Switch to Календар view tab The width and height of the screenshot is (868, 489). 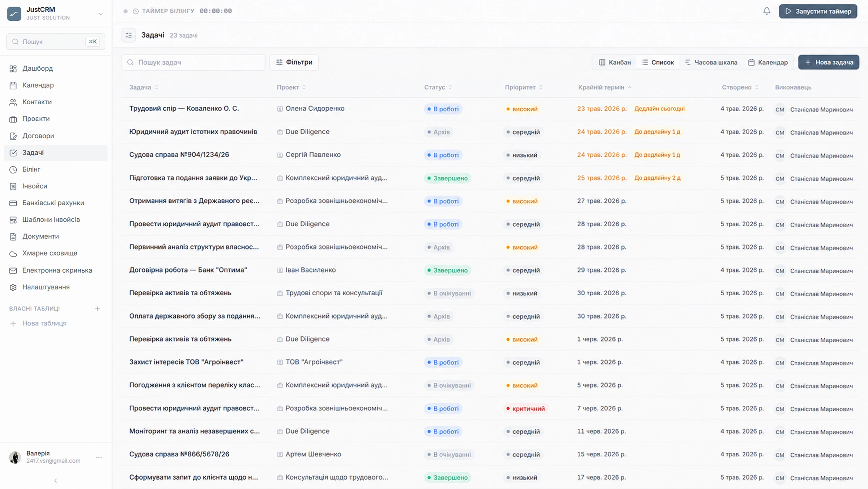click(x=768, y=62)
